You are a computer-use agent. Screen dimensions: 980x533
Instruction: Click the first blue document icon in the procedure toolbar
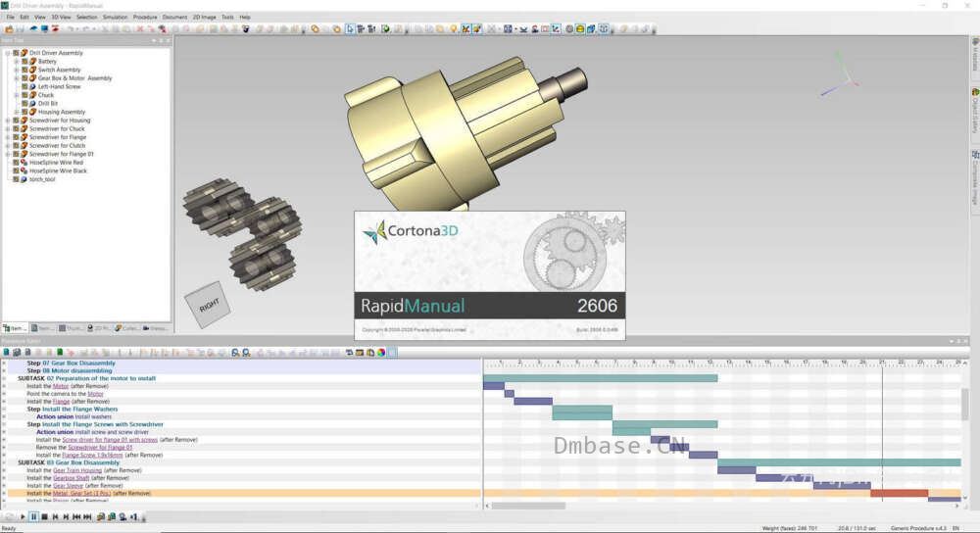6,353
